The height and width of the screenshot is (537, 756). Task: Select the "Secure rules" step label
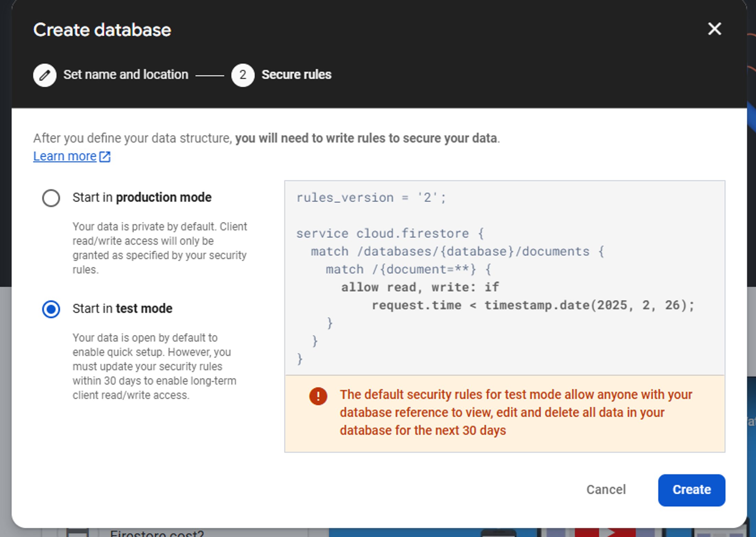click(297, 75)
